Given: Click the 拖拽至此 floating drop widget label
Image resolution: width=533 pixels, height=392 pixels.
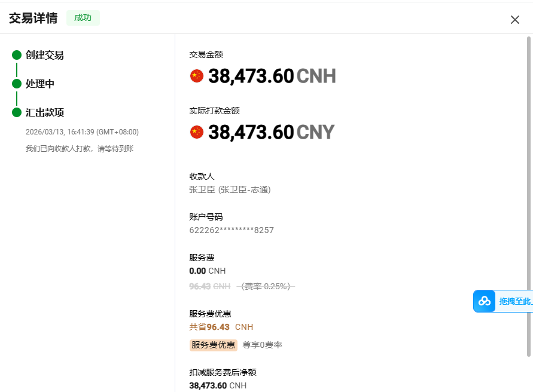Looking at the screenshot, I should tap(515, 301).
